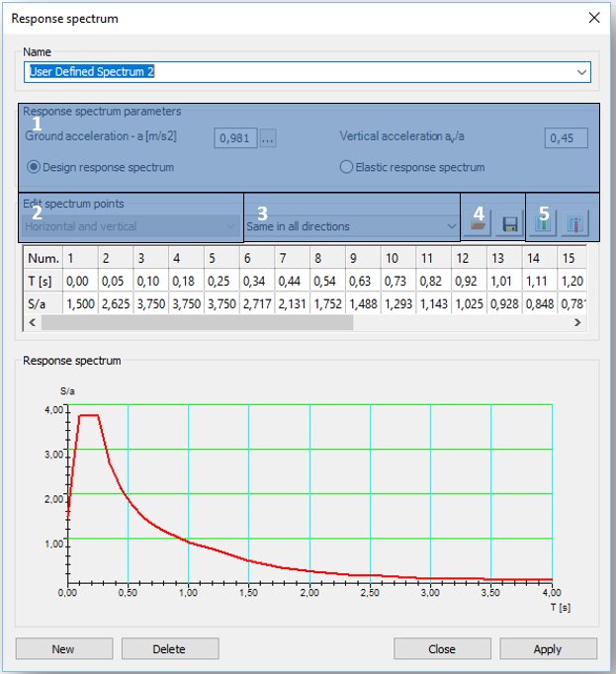Select S/a cell 3,750 under column 3
Screen dimensions: 616x674
pyautogui.click(x=151, y=304)
